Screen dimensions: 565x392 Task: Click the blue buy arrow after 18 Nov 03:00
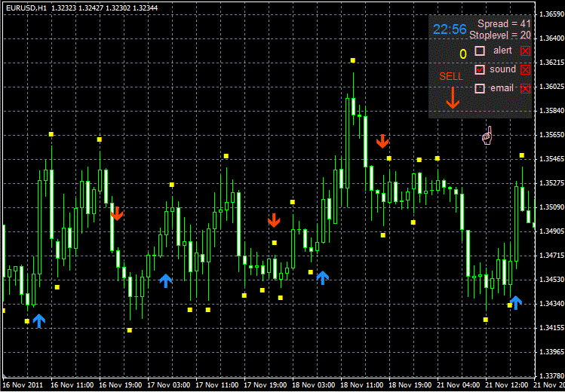tap(323, 278)
